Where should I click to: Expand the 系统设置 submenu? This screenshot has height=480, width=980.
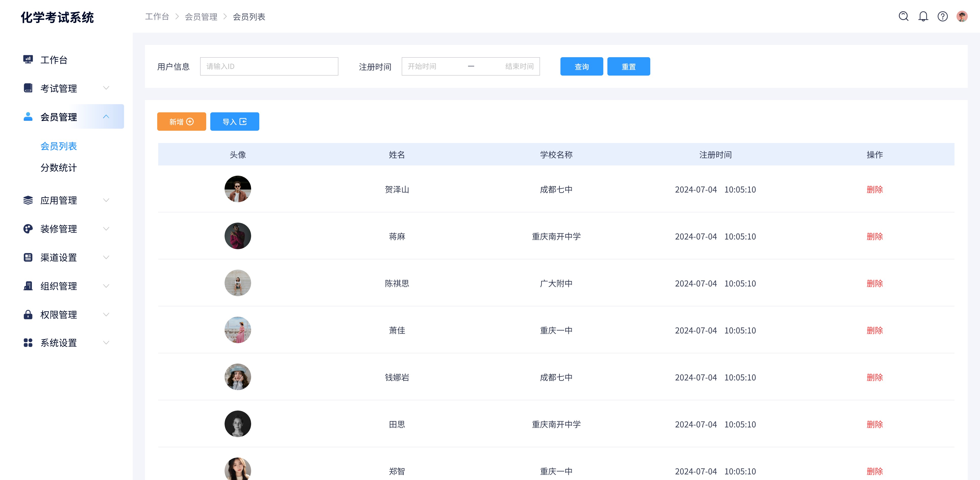106,343
